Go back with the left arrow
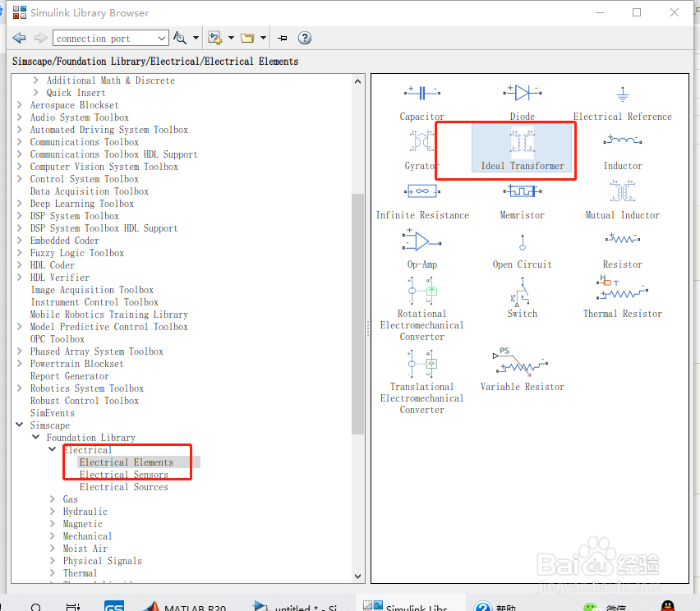The width and height of the screenshot is (700, 611). (19, 38)
